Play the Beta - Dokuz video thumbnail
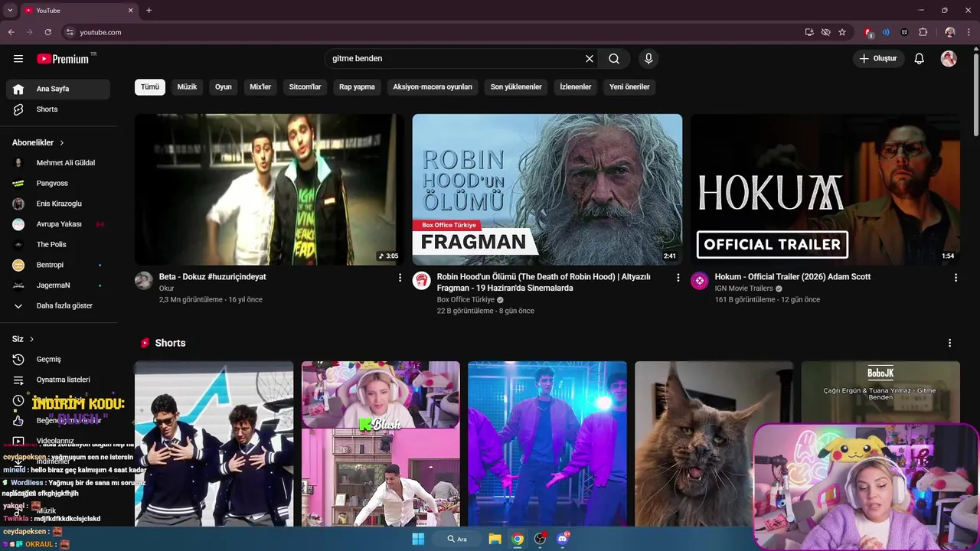Image resolution: width=980 pixels, height=551 pixels. [269, 190]
